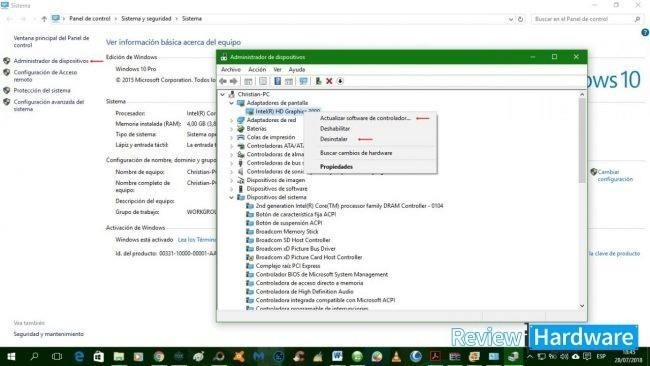Click the scan for hardware changes monitor icon
650x366 pixels.
[303, 81]
